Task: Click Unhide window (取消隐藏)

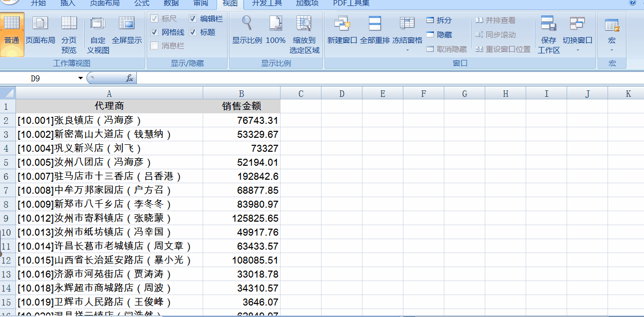Action: coord(446,49)
